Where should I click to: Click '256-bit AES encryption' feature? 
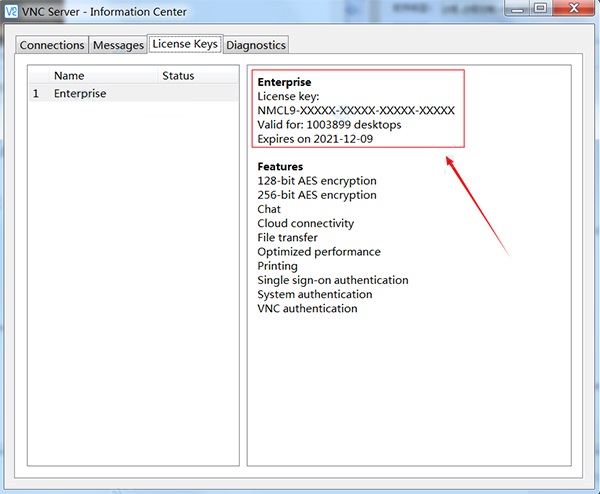click(317, 195)
